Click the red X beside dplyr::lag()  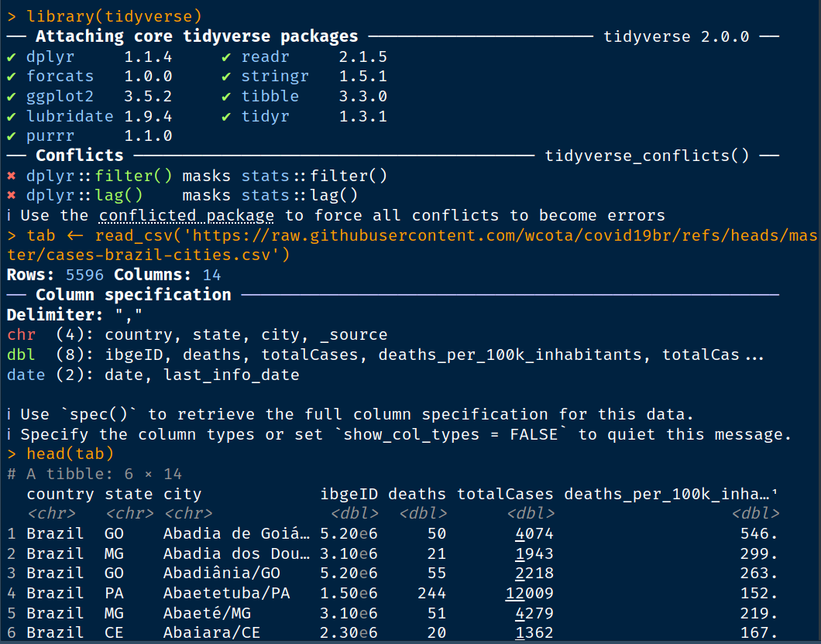pyautogui.click(x=11, y=196)
